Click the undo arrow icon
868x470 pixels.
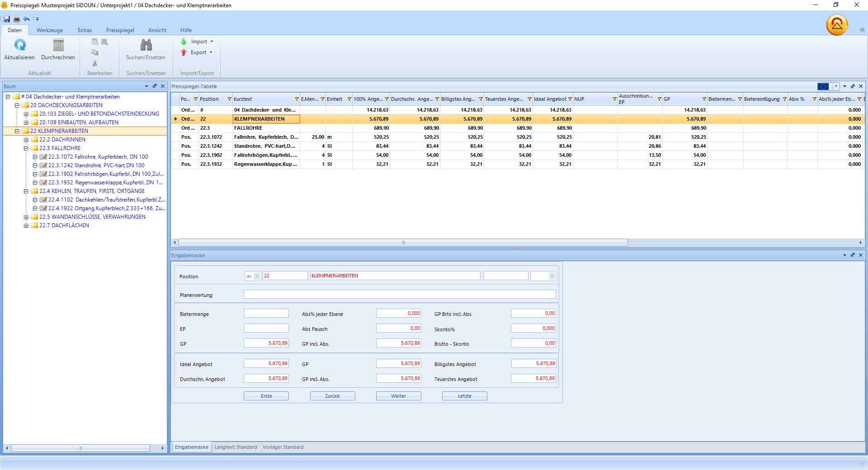(x=27, y=19)
